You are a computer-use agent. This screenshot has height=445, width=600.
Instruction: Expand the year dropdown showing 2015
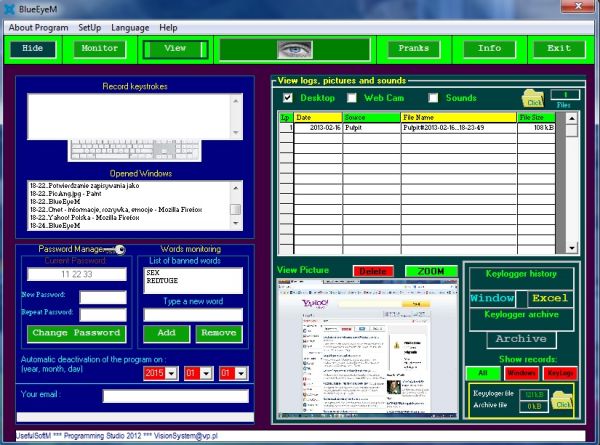[x=171, y=373]
